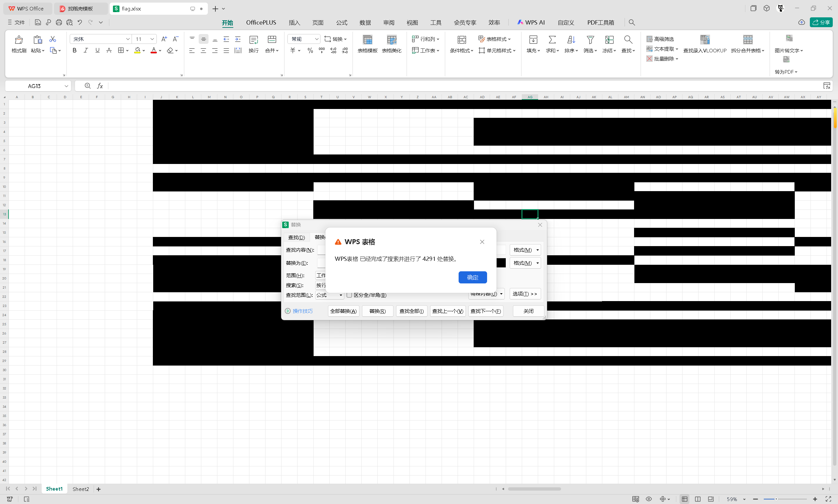Toggle the full/half-width match checkbox
838x504 pixels.
pyautogui.click(x=349, y=295)
